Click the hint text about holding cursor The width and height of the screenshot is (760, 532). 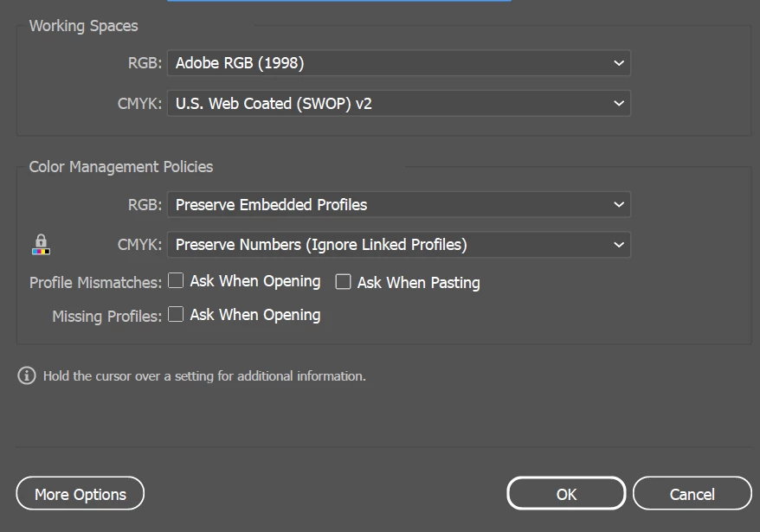[204, 376]
